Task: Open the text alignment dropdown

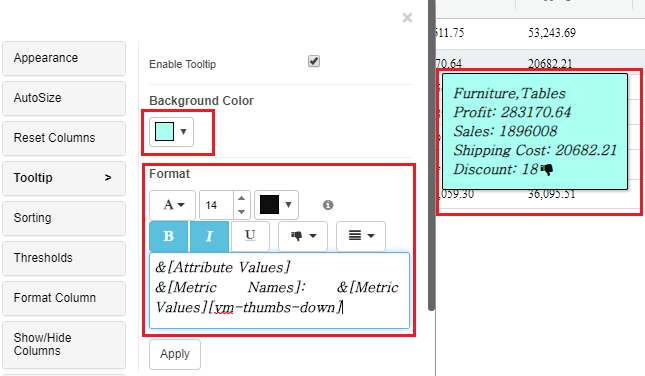Action: (x=361, y=236)
